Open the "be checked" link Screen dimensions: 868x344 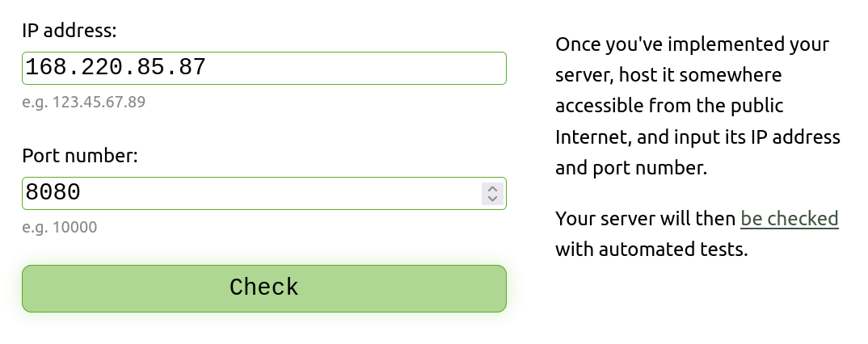click(x=789, y=219)
